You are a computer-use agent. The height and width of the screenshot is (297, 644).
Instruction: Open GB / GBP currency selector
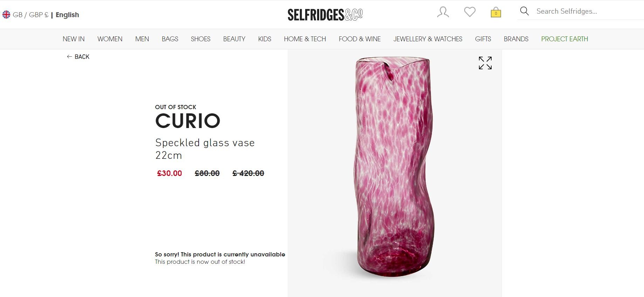pyautogui.click(x=30, y=15)
